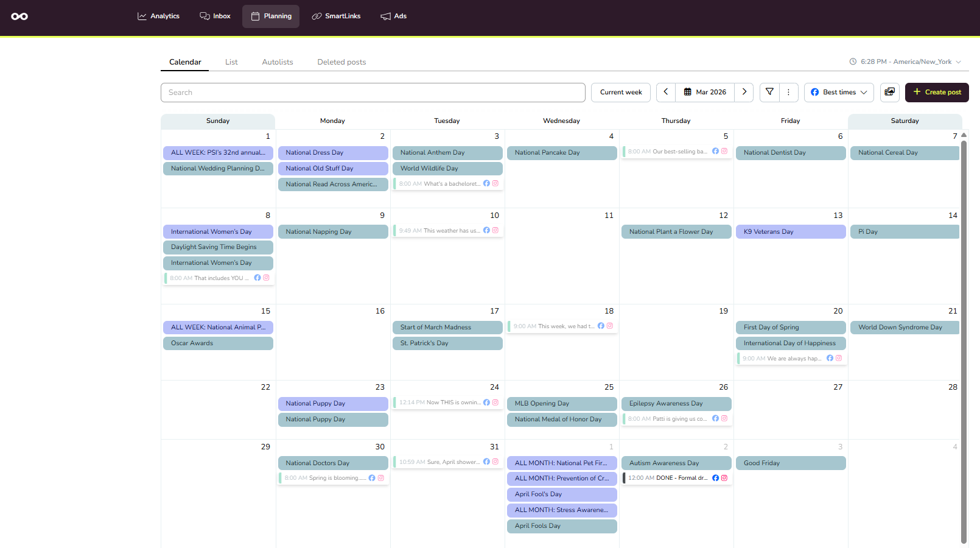
Task: Click the media gallery icon next to Create post
Action: click(x=889, y=92)
